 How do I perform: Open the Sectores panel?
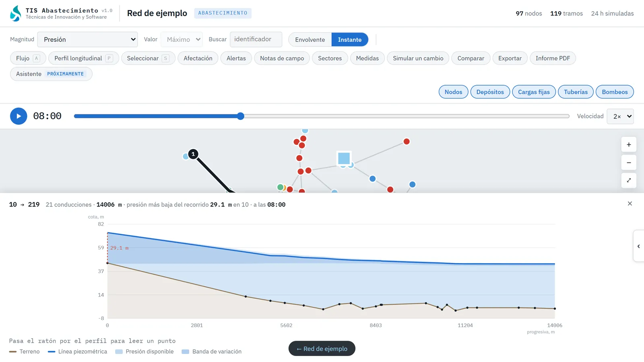click(x=330, y=58)
